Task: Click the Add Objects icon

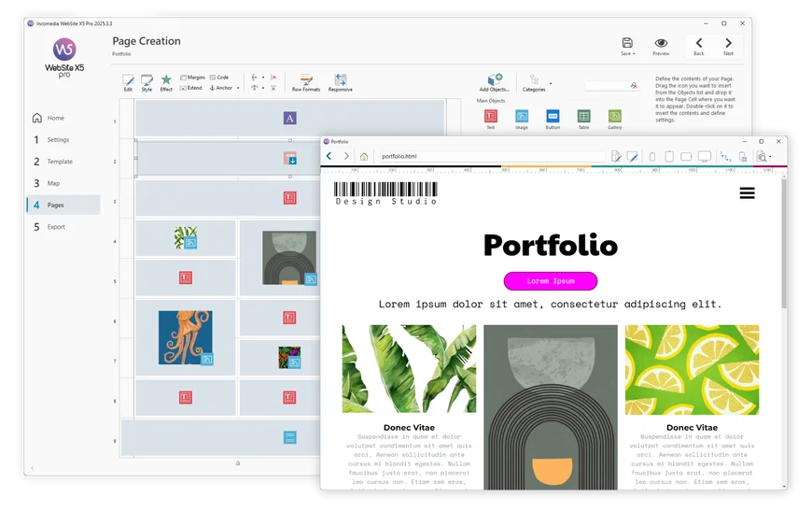Action: pyautogui.click(x=495, y=80)
